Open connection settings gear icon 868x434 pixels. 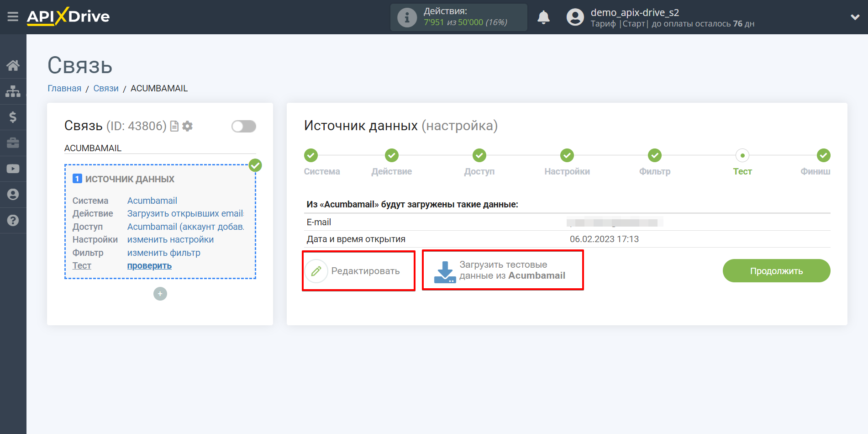187,126
